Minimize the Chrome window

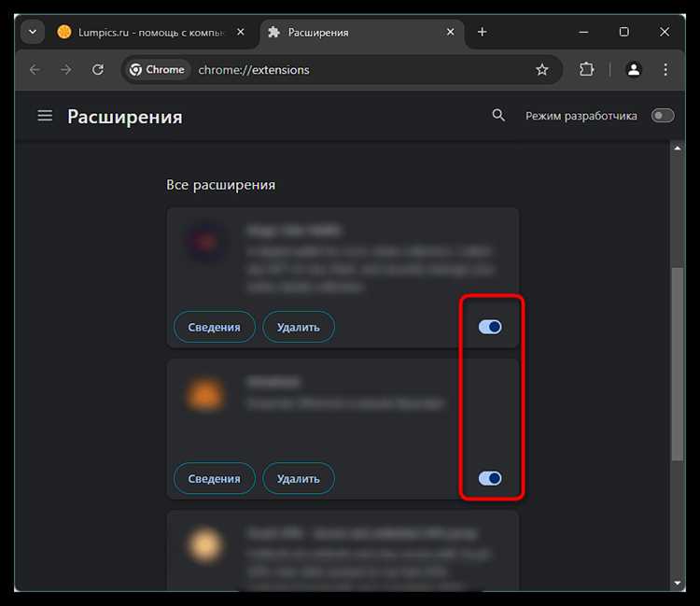(583, 32)
